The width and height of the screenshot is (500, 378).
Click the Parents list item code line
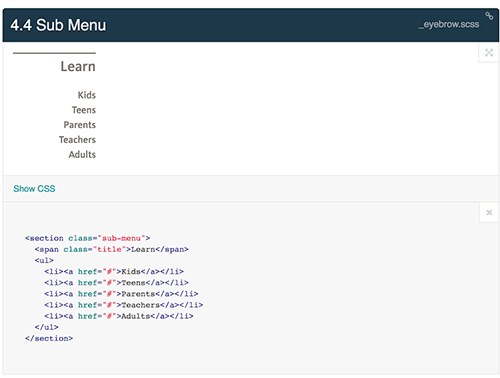[121, 294]
